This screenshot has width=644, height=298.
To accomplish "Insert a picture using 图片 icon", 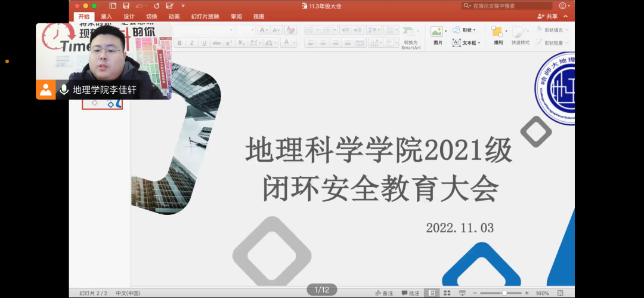I will 437,32.
